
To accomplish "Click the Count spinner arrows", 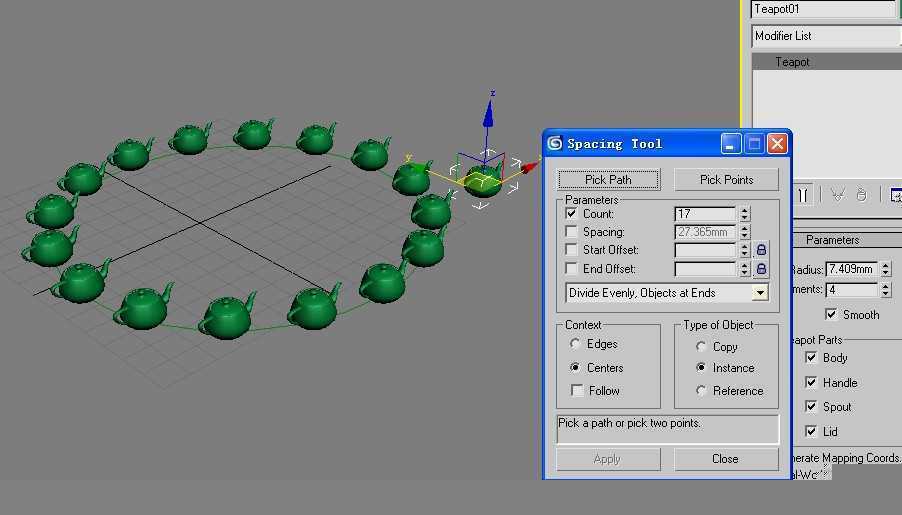I will [745, 213].
